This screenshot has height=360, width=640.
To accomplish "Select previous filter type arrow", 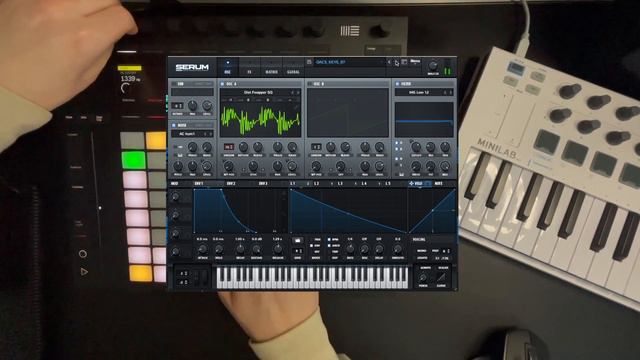I will pos(445,93).
